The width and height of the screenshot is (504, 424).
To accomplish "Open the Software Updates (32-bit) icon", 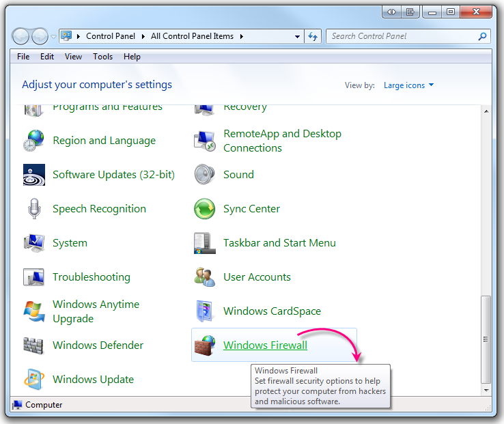I will [x=34, y=175].
